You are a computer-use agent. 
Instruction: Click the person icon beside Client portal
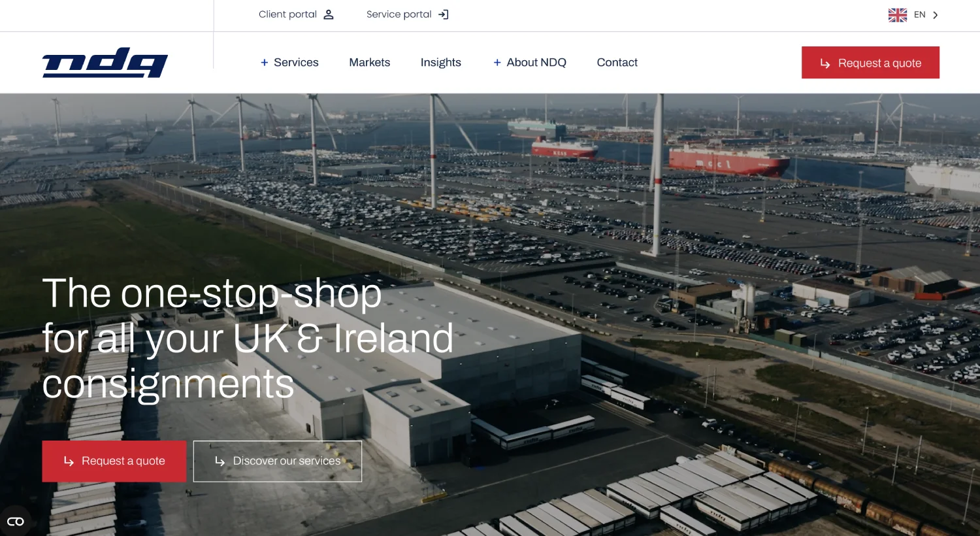tap(329, 14)
